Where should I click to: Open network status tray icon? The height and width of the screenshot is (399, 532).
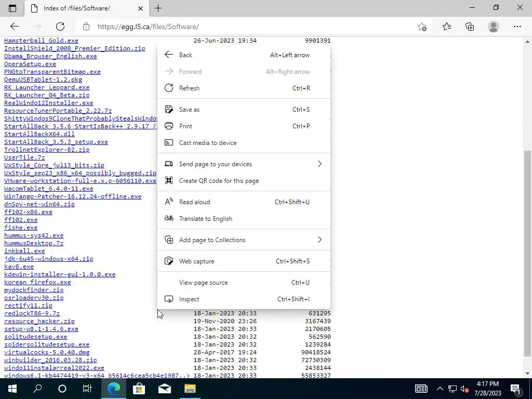click(x=453, y=389)
